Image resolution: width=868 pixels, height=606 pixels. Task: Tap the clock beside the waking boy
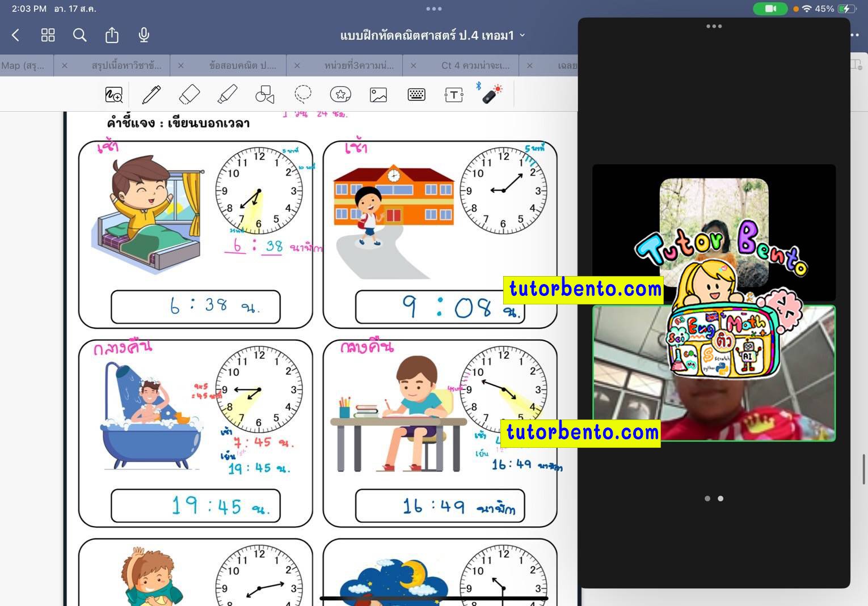point(259,190)
